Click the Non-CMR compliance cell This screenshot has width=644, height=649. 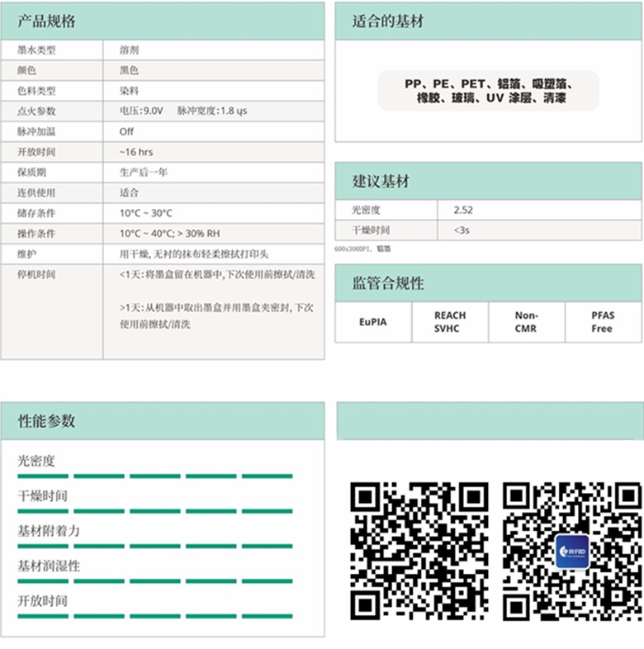click(x=527, y=322)
